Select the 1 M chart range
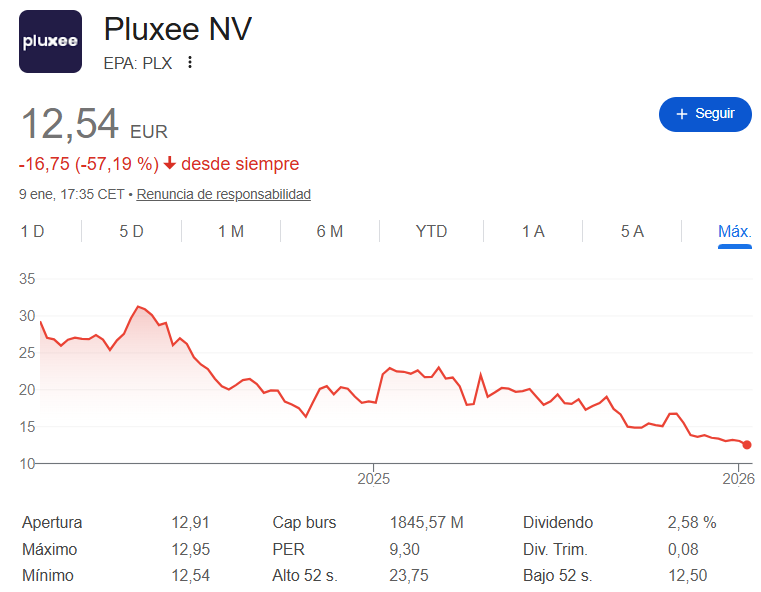Screen dimensions: 761x592 click(231, 232)
